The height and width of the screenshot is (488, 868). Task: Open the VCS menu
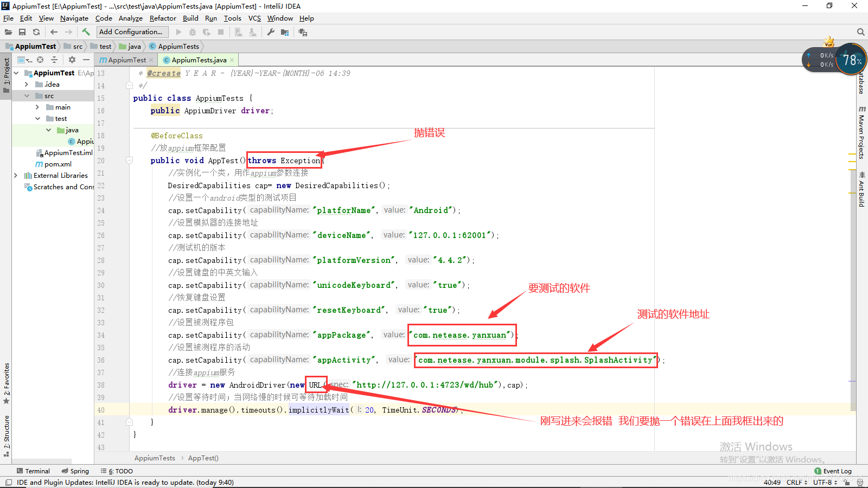pyautogui.click(x=254, y=18)
